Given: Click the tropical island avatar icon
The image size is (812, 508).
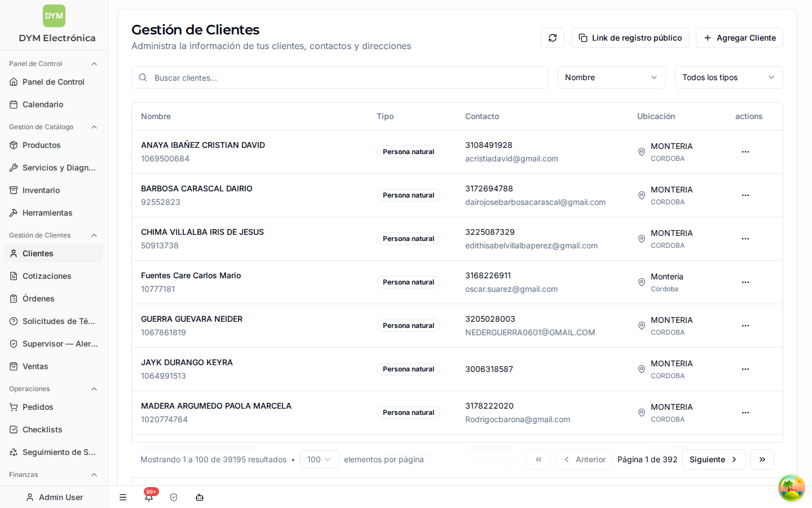Looking at the screenshot, I should coord(792,488).
